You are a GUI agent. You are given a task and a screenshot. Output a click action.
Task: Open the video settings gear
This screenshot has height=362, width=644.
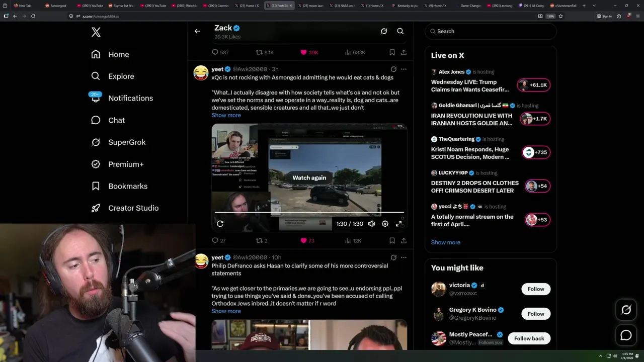tap(385, 224)
